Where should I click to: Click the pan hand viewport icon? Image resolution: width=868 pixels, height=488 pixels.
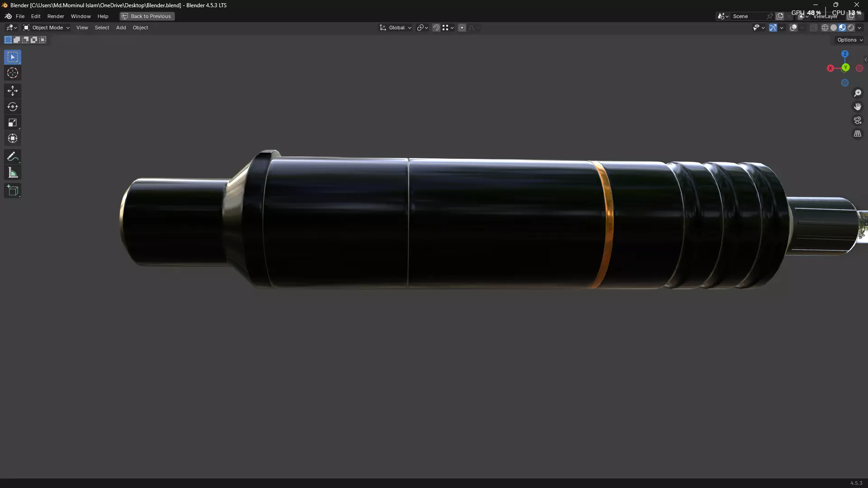858,107
